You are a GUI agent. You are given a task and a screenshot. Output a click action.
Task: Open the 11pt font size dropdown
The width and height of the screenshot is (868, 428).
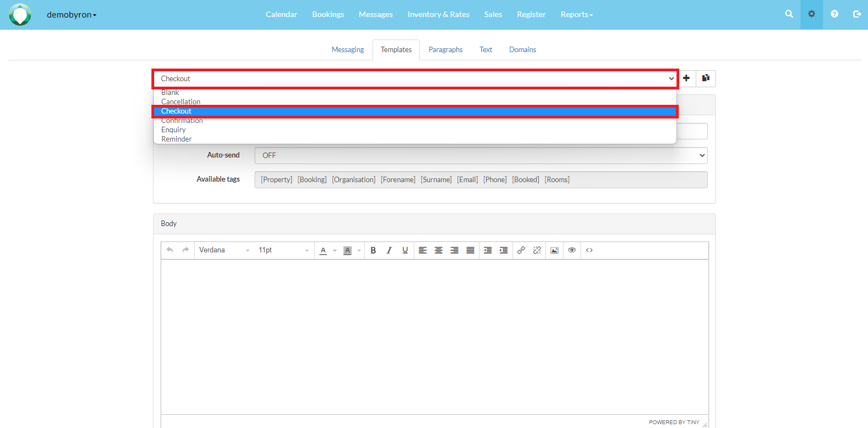(x=284, y=250)
